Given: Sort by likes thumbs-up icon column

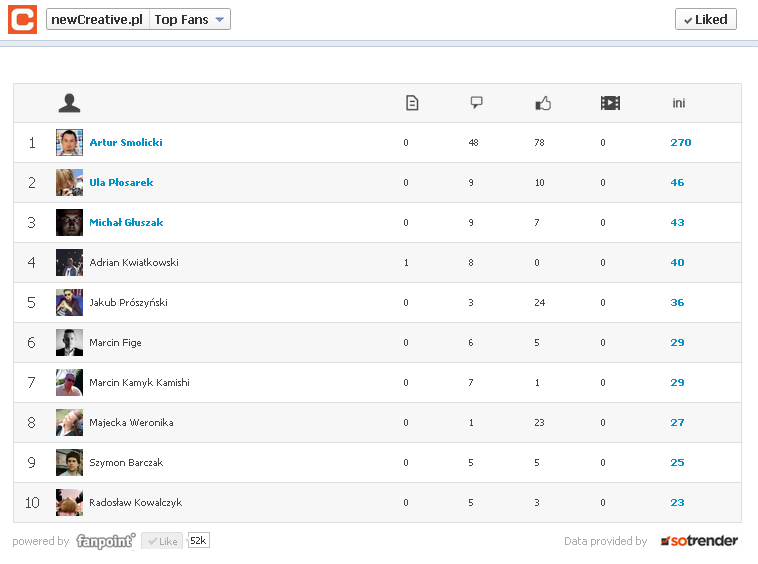Looking at the screenshot, I should (x=543, y=103).
